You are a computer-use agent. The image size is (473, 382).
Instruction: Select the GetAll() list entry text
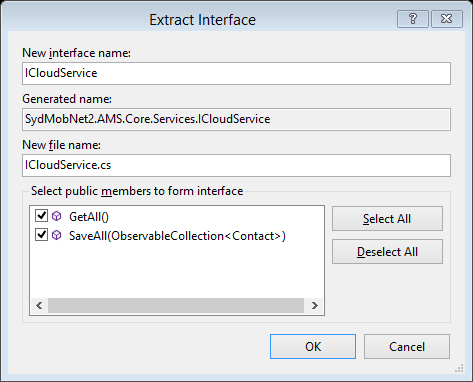coord(89,217)
